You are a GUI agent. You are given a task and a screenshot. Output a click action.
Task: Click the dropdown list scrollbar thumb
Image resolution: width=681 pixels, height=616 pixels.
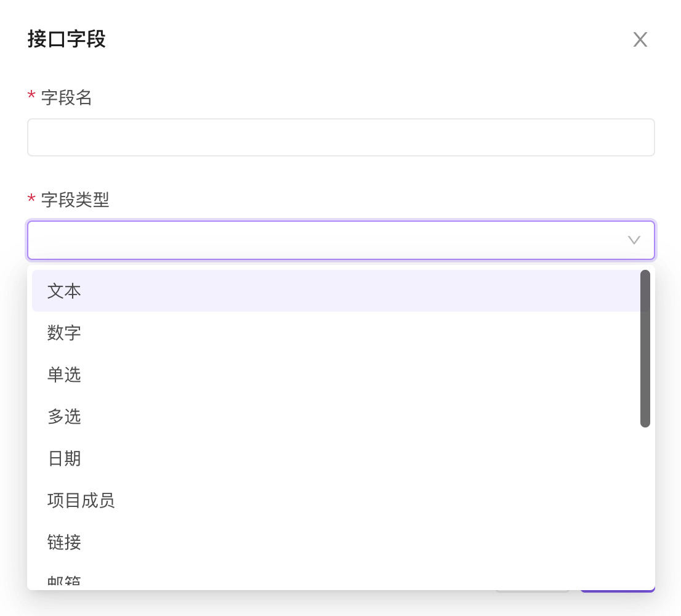tap(645, 348)
